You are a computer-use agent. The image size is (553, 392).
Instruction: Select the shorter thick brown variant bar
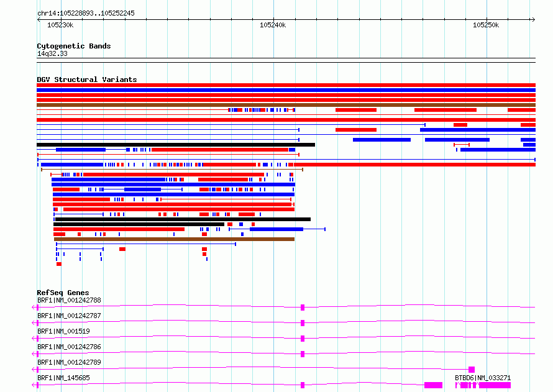pos(174,239)
